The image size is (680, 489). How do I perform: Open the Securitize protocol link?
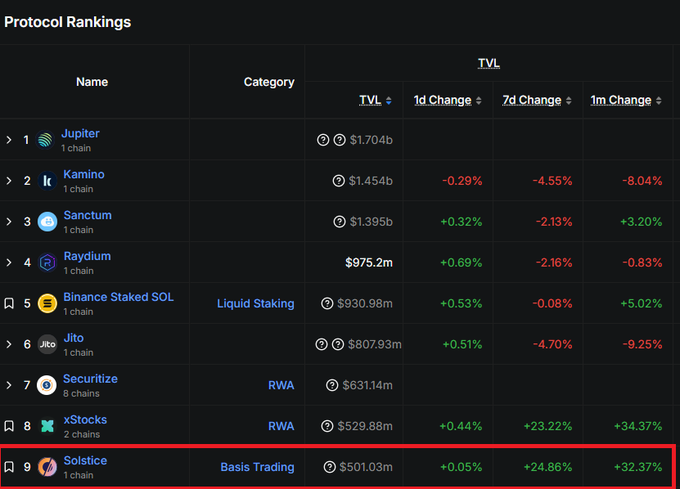tap(90, 379)
